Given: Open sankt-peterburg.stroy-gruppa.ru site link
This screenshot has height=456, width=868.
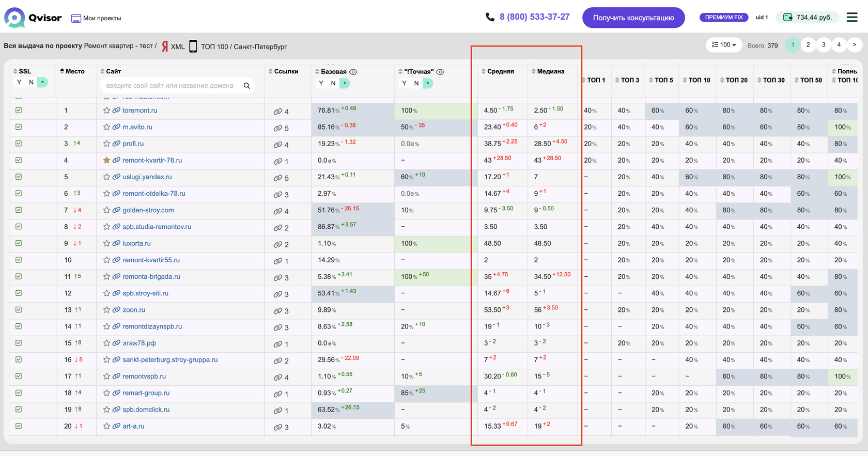Looking at the screenshot, I should [170, 360].
